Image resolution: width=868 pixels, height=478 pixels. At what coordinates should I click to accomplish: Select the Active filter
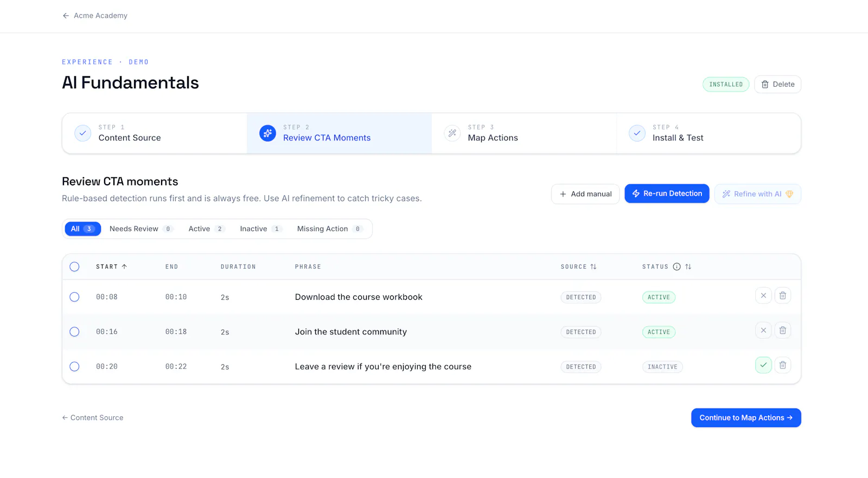(206, 229)
